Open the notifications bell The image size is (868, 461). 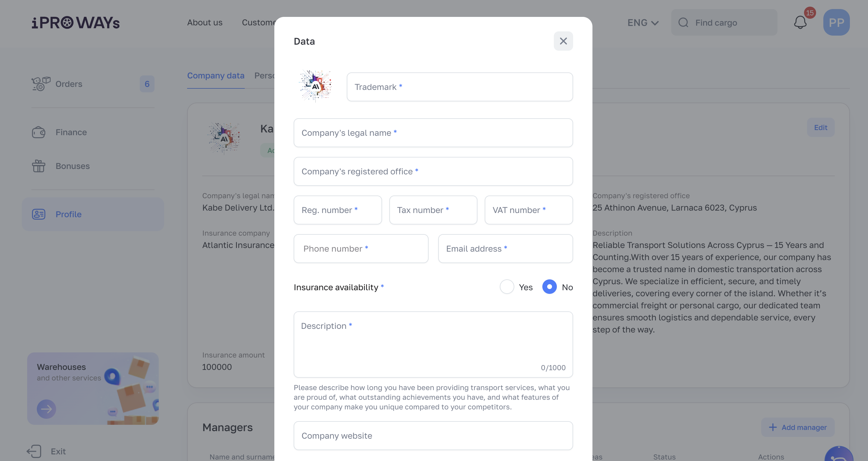800,23
